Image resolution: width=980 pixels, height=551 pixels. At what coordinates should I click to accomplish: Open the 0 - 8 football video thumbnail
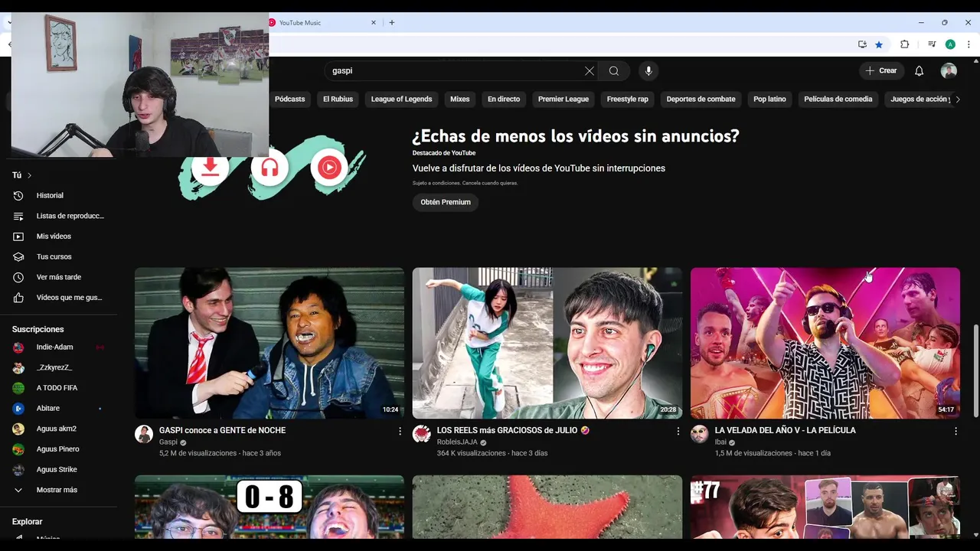click(269, 507)
